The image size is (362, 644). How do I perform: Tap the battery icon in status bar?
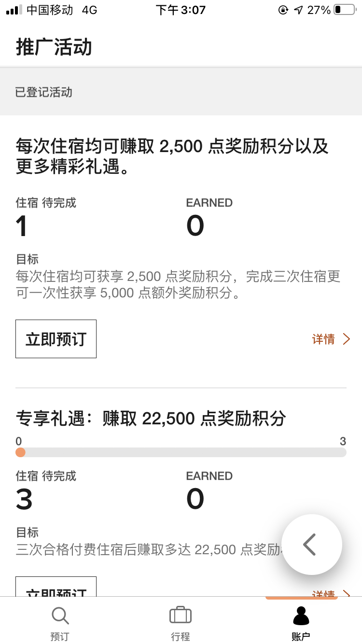tap(345, 10)
